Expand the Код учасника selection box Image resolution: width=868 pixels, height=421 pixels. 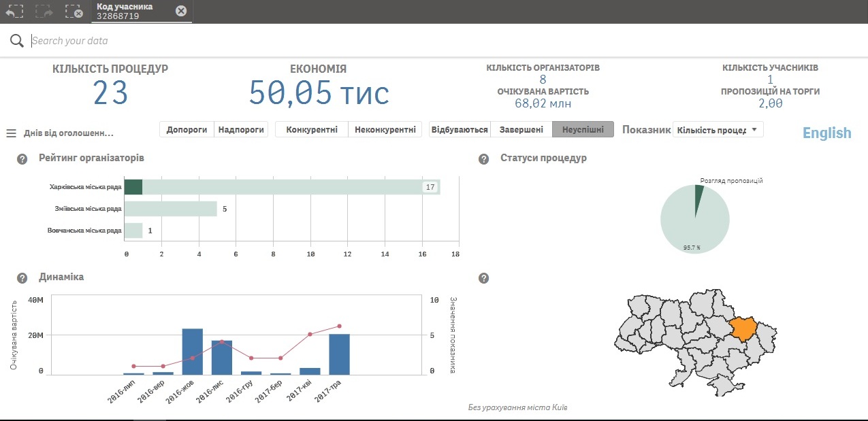[x=133, y=11]
